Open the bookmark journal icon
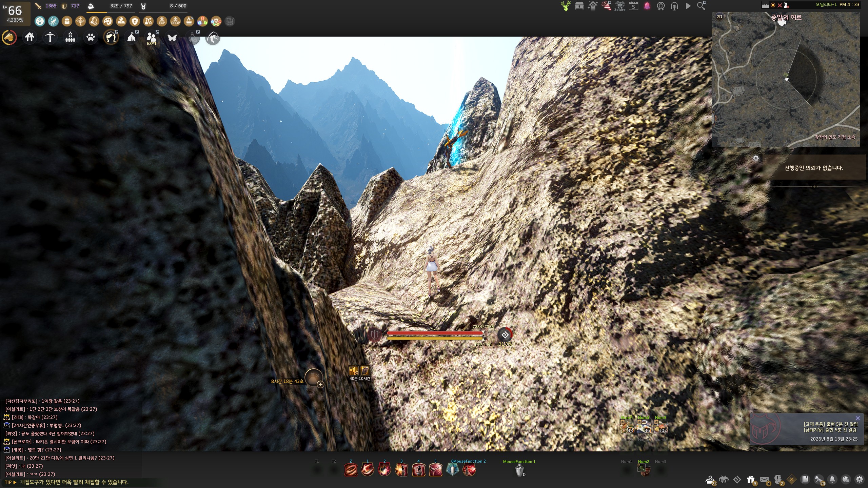Image resolution: width=868 pixels, height=488 pixels. [x=805, y=480]
